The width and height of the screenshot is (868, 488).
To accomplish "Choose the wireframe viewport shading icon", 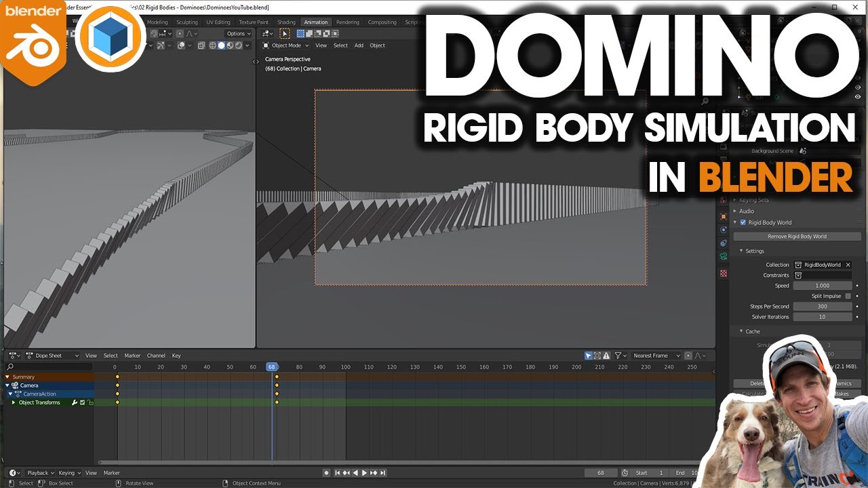I will tap(213, 45).
